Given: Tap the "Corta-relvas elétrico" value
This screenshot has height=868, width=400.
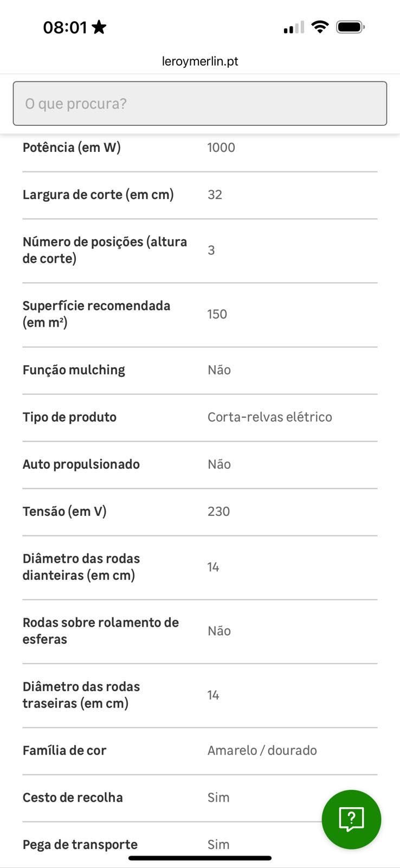Looking at the screenshot, I should tap(270, 417).
